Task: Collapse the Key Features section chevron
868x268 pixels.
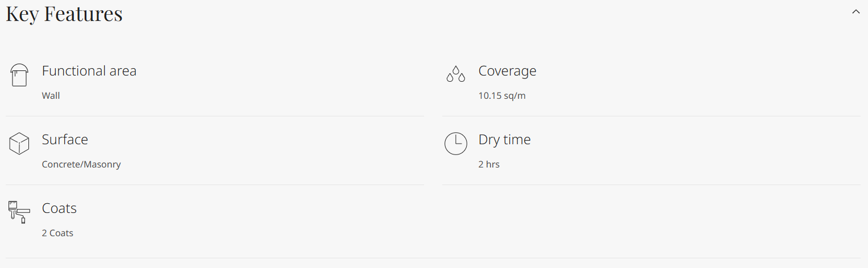Action: point(856,12)
